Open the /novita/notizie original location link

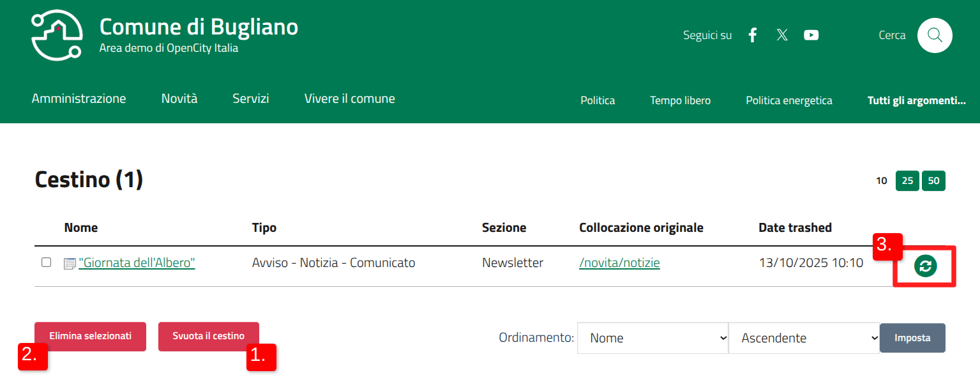click(619, 263)
